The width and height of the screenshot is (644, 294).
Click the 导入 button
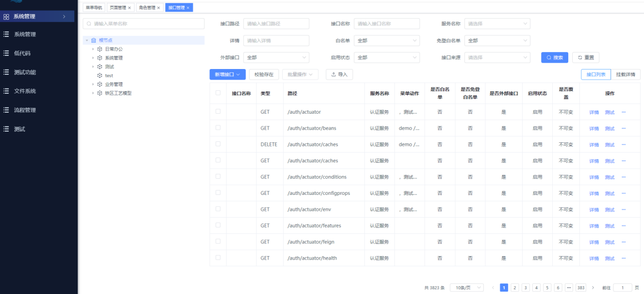tap(339, 74)
